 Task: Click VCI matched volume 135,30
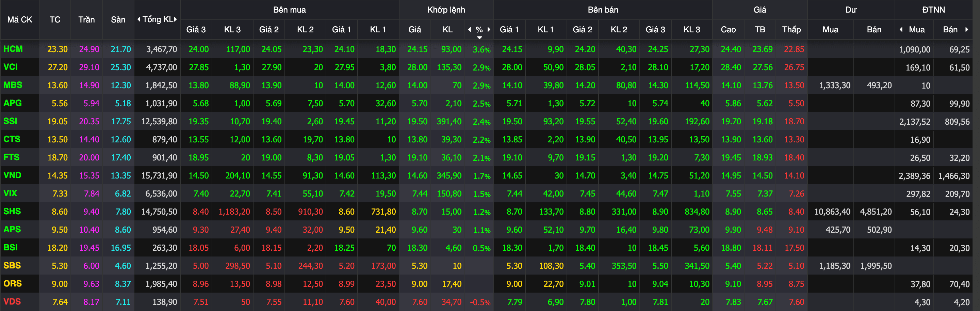449,67
